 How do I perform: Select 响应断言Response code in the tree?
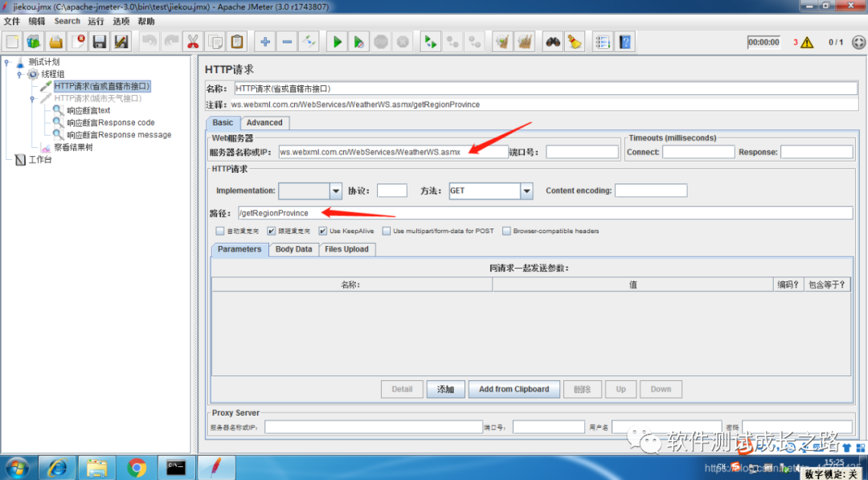click(x=111, y=123)
